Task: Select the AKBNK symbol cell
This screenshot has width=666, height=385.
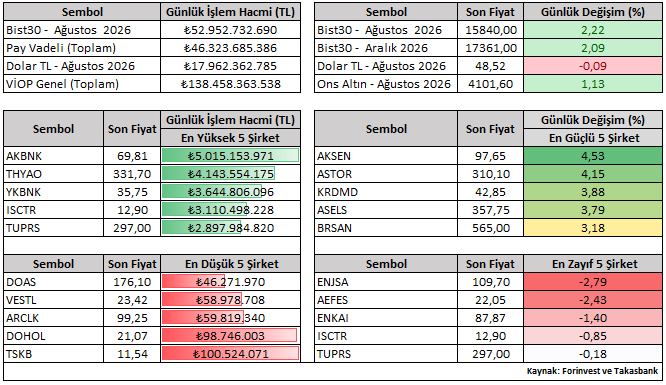Action: tap(54, 156)
